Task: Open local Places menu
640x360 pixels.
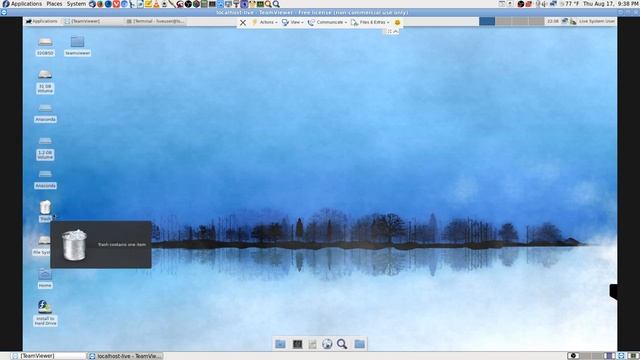Action: 54,4
